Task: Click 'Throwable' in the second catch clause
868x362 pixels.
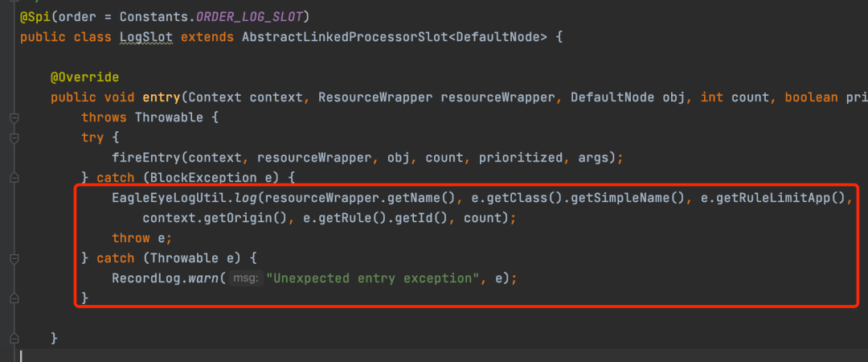Action: [185, 258]
